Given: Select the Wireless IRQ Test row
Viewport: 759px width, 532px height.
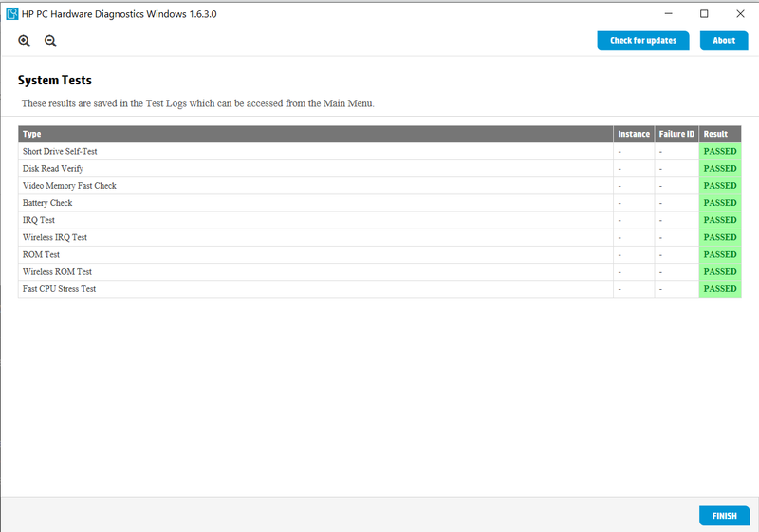Looking at the screenshot, I should (x=379, y=237).
